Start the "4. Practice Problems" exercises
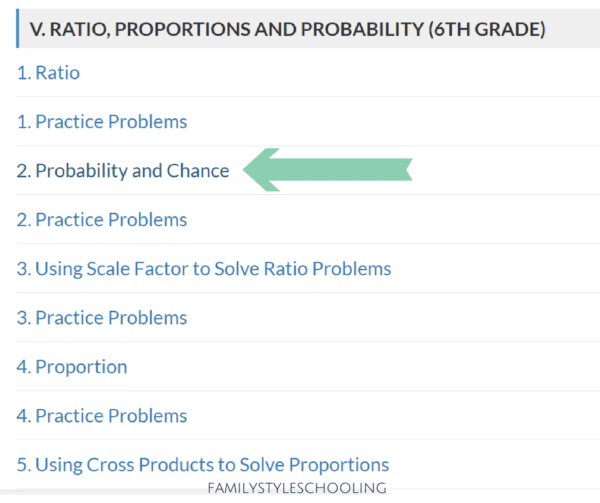This screenshot has height=503, width=600. [x=101, y=416]
